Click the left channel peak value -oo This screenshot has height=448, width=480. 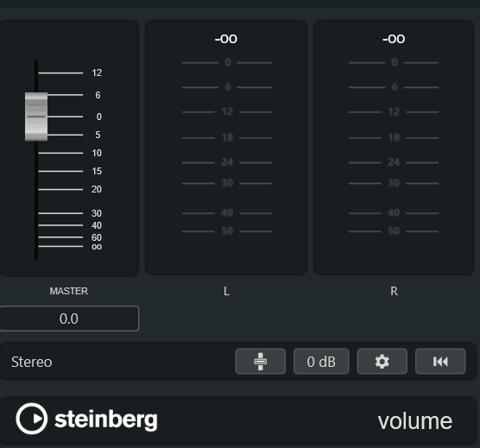(x=226, y=39)
